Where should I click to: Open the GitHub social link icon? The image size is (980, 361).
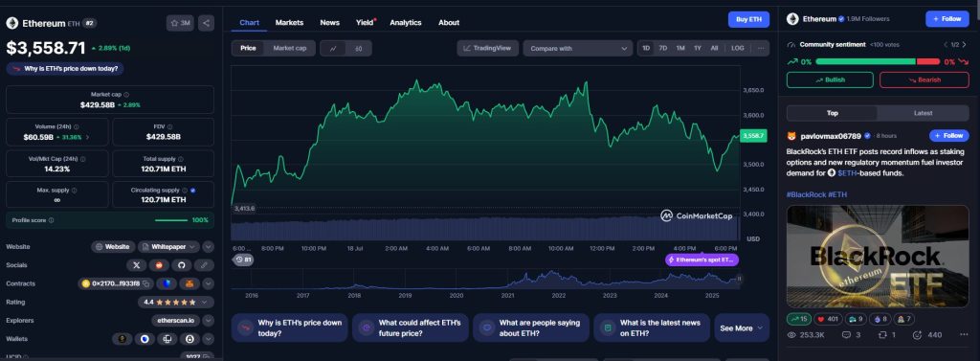click(181, 265)
